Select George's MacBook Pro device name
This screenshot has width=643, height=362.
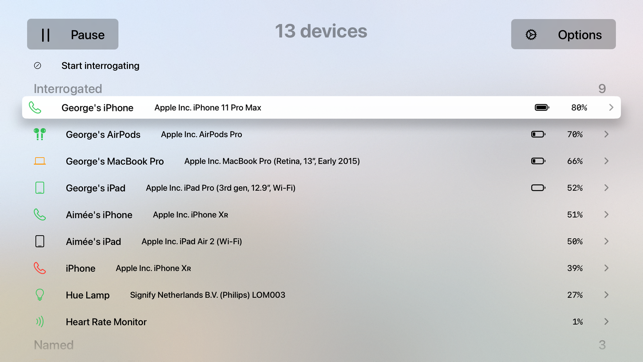coord(114,162)
